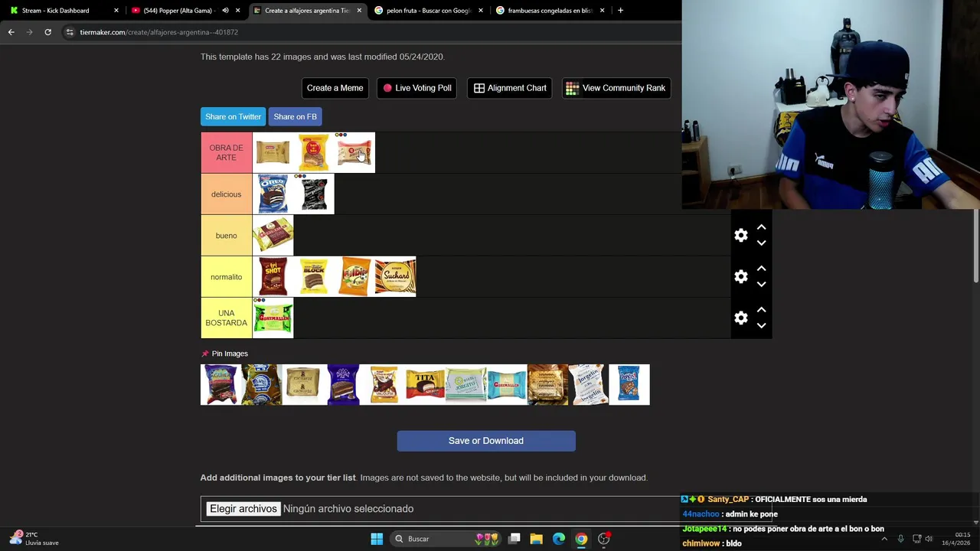This screenshot has height=551, width=980.
Task: Open the volume control in tray
Action: pos(929,539)
